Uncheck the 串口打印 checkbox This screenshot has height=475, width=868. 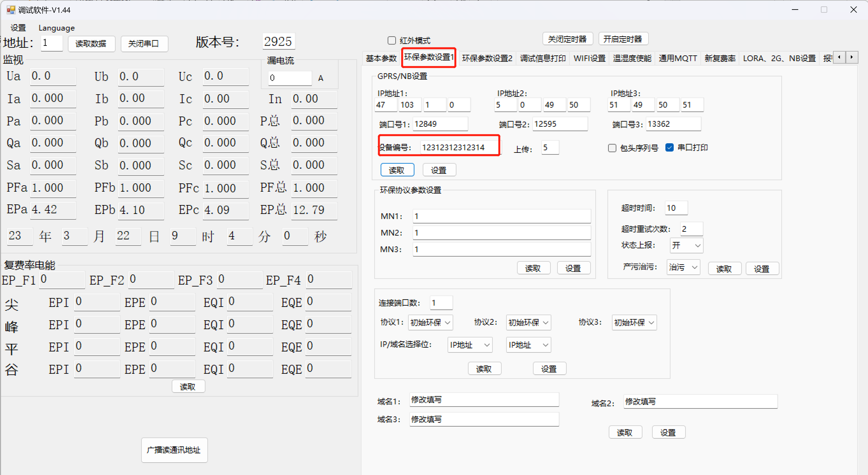click(670, 147)
